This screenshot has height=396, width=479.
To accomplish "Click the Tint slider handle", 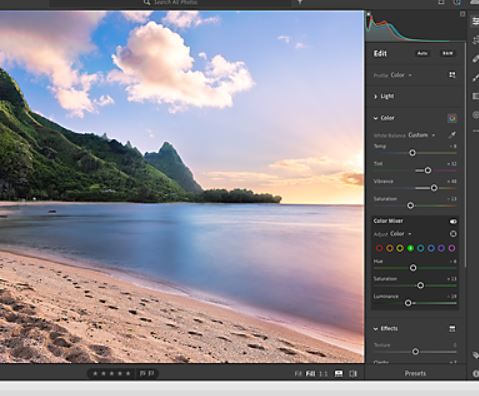I will (428, 171).
